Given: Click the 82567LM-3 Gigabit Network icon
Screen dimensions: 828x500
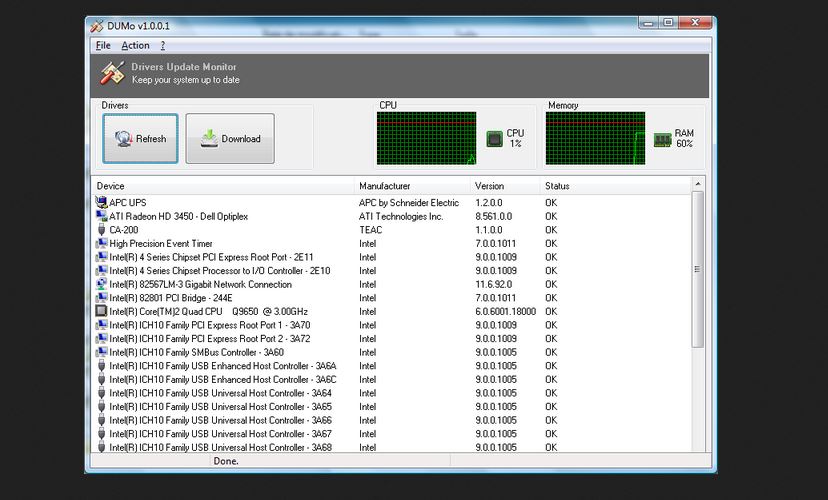Looking at the screenshot, I should point(101,284).
